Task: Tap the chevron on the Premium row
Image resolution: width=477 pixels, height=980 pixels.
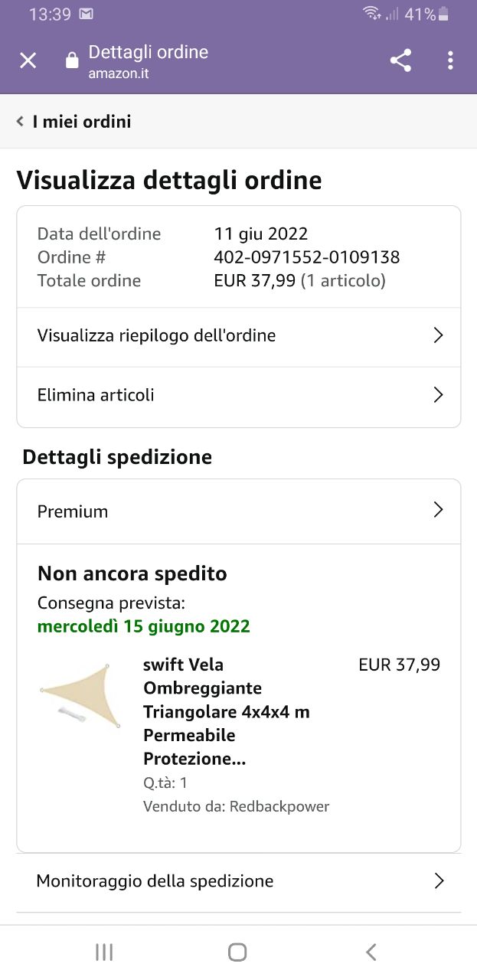Action: (438, 511)
